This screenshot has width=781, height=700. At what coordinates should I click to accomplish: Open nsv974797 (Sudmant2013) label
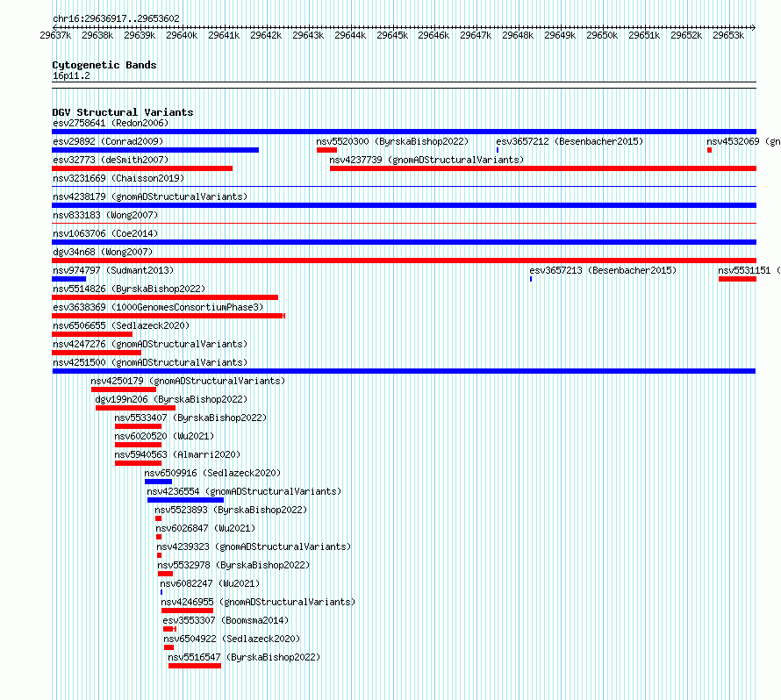[x=113, y=270]
